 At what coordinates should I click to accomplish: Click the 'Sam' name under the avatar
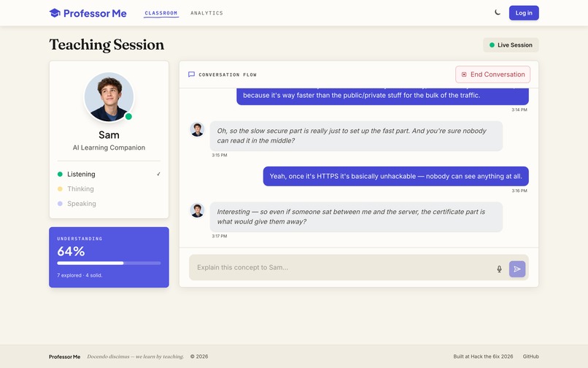[x=109, y=135]
